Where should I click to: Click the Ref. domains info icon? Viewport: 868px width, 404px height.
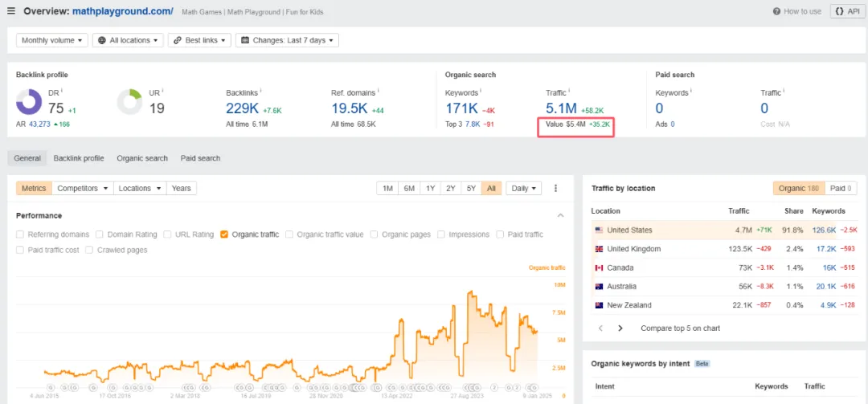378,92
